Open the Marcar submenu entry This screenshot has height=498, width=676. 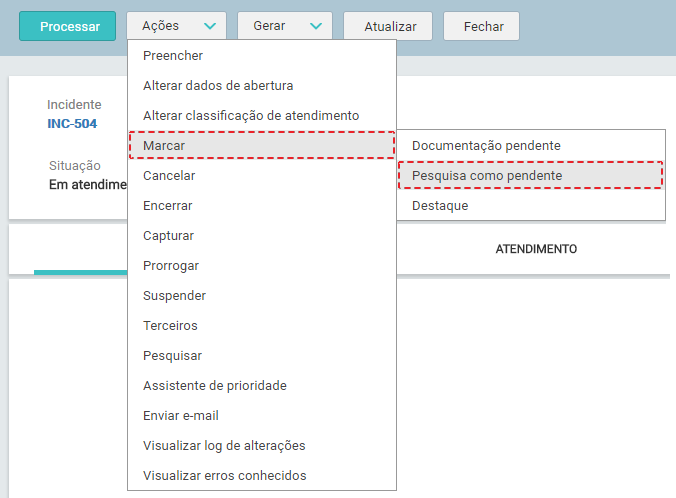point(262,145)
